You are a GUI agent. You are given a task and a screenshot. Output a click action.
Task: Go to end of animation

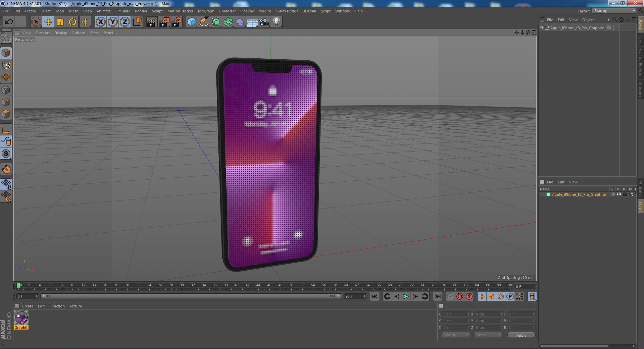tap(437, 296)
